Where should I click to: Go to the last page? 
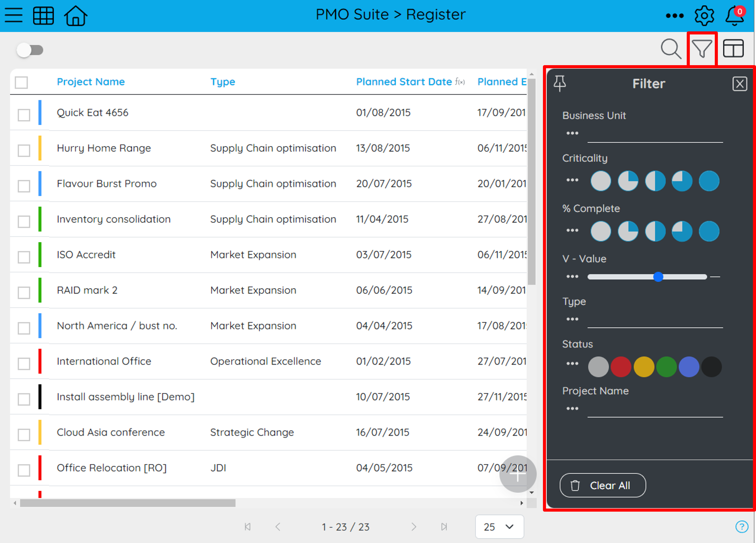(444, 527)
